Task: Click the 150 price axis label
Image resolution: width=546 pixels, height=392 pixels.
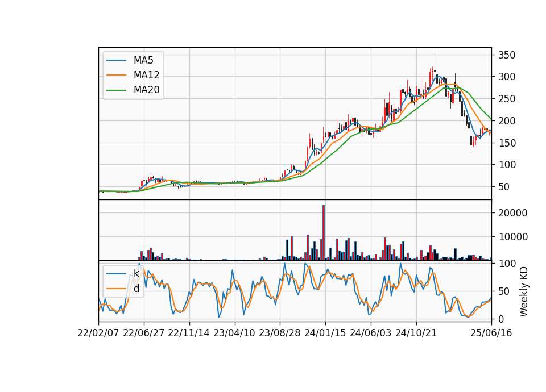Action: point(507,143)
